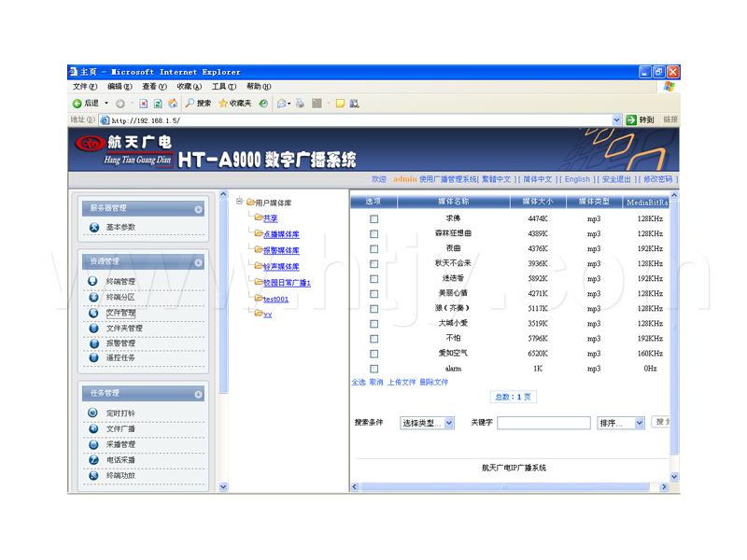Screen dimensions: 747x560
Task: Open the IE Search (搜索) toolbar button
Action: click(198, 104)
